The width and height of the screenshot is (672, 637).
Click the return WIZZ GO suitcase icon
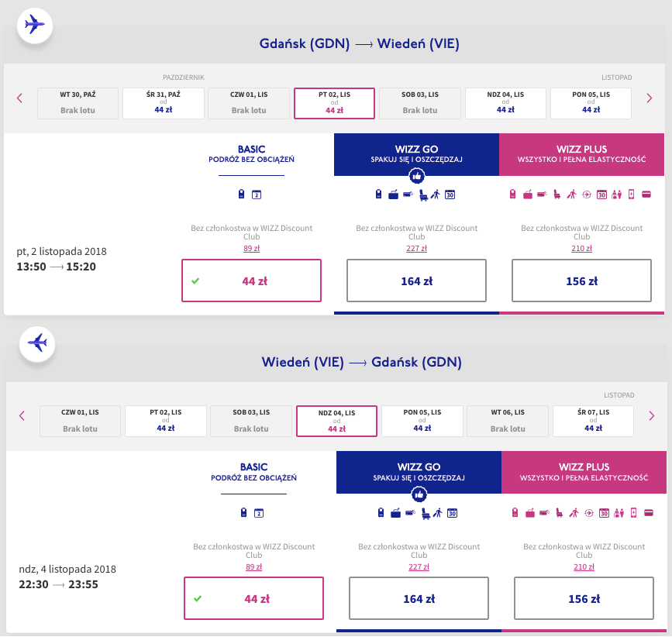pos(395,513)
